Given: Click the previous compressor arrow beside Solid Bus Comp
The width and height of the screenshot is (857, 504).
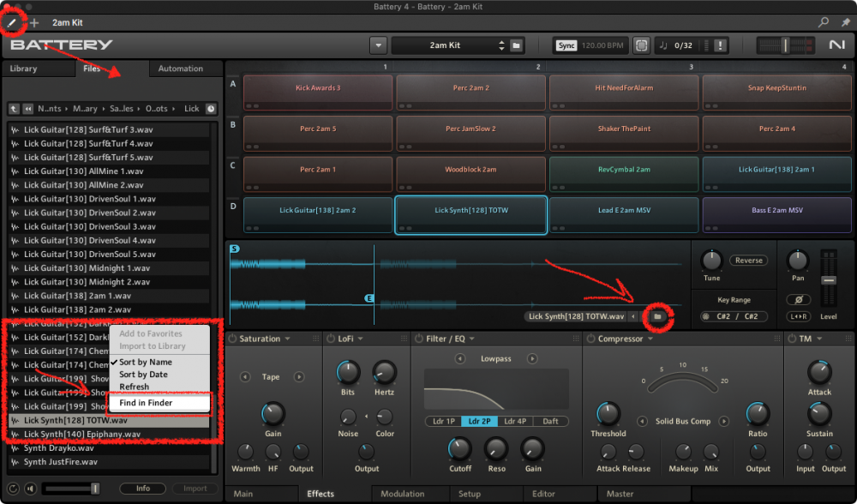Looking at the screenshot, I should click(x=642, y=422).
